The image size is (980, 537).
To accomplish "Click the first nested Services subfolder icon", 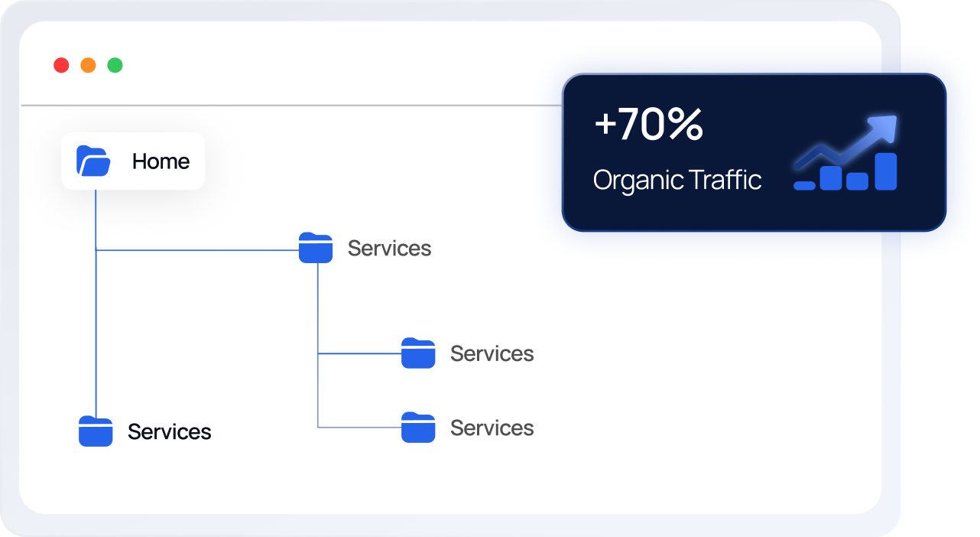I will pos(418,353).
